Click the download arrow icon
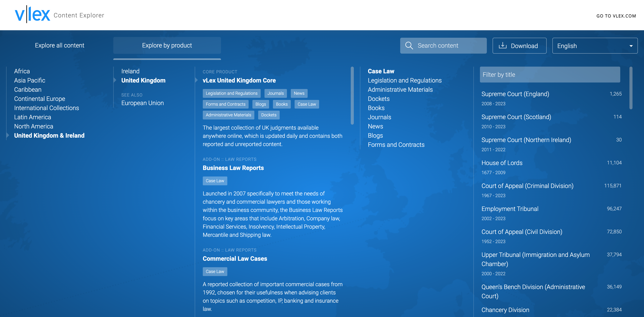 503,45
